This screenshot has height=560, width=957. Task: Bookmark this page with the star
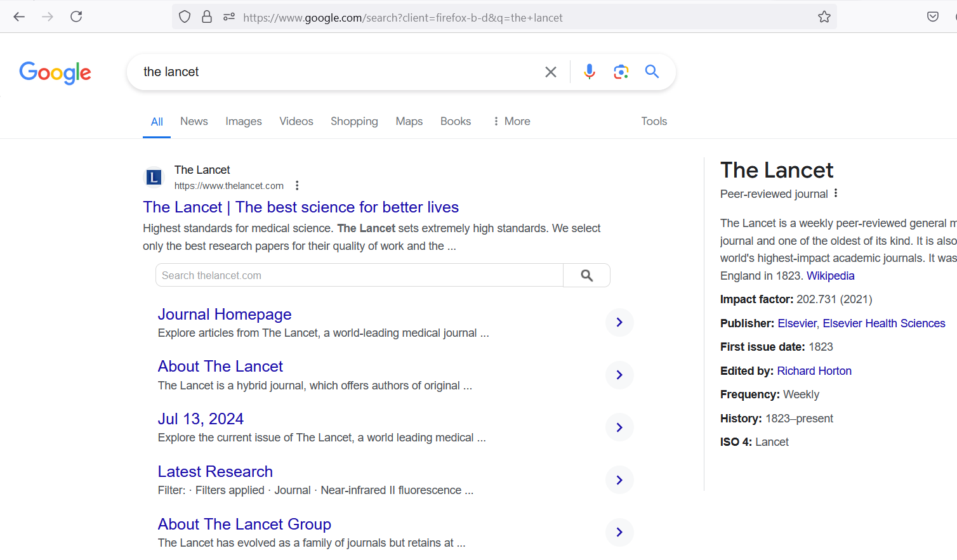tap(824, 17)
